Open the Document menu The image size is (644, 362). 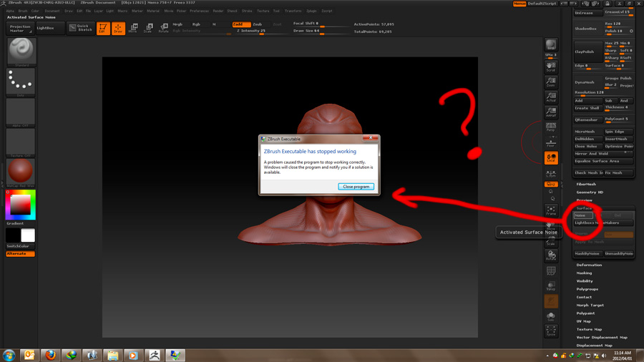(x=52, y=11)
